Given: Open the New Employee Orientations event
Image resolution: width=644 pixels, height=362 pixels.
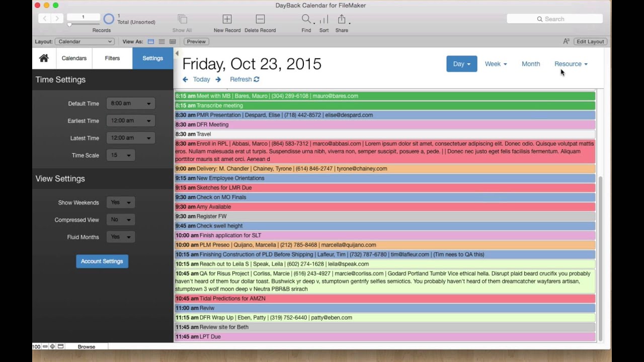Looking at the screenshot, I should [x=385, y=178].
